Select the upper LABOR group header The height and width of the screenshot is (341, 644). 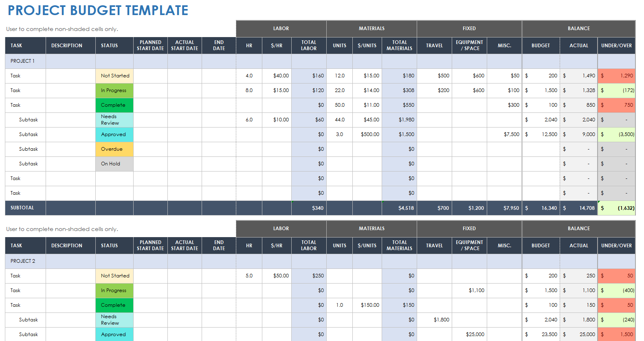point(281,29)
